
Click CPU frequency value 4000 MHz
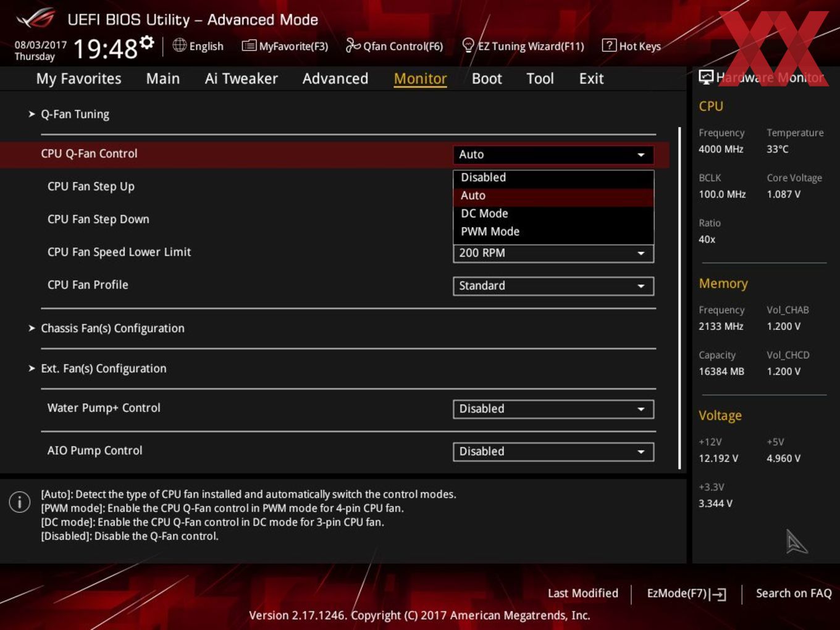[721, 149]
